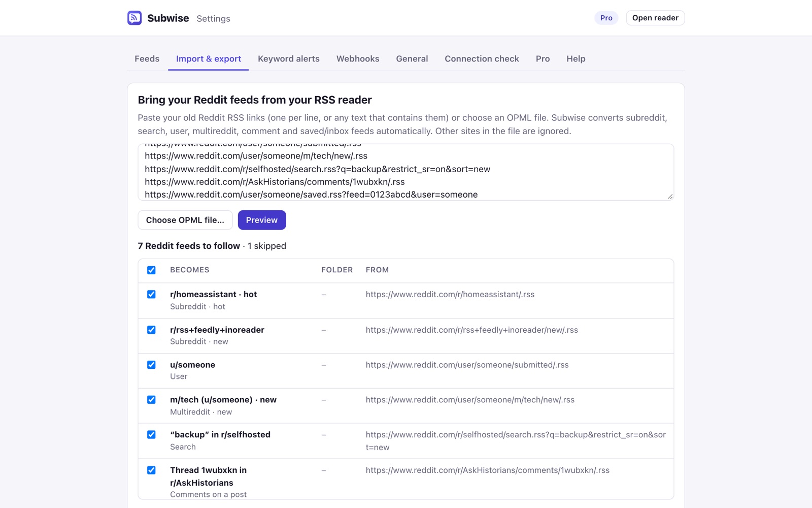Open the Keyword alerts tab
The image size is (812, 508).
[x=289, y=59]
